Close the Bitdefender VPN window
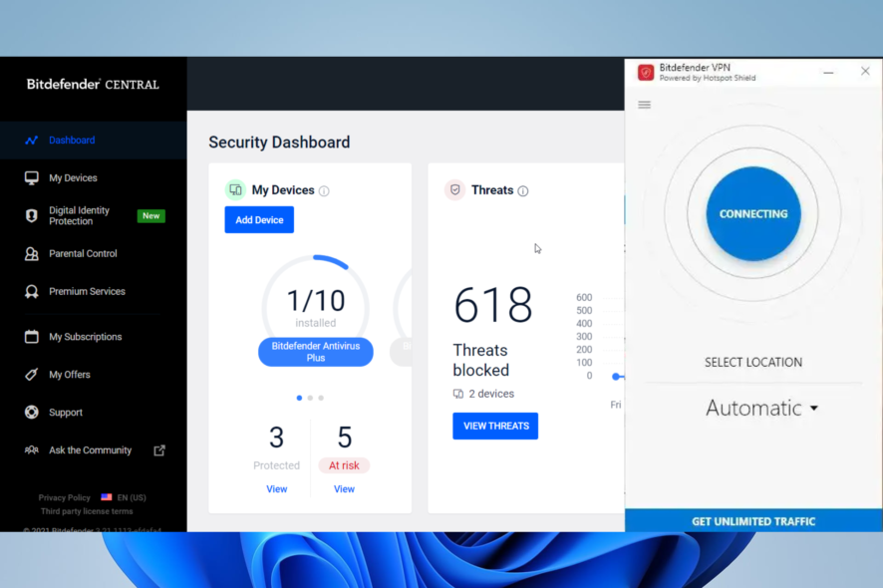Image resolution: width=883 pixels, height=588 pixels. [x=865, y=71]
